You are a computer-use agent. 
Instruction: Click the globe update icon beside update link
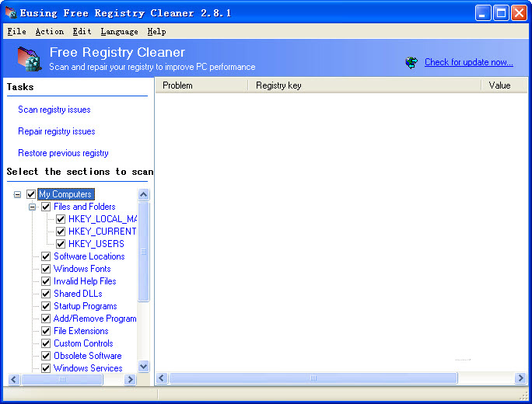point(411,62)
